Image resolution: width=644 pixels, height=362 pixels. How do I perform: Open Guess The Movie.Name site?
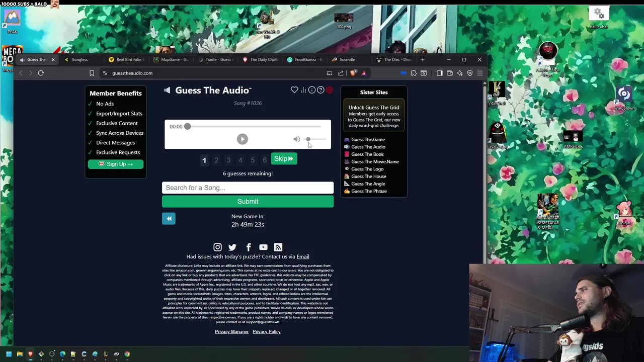[375, 162]
